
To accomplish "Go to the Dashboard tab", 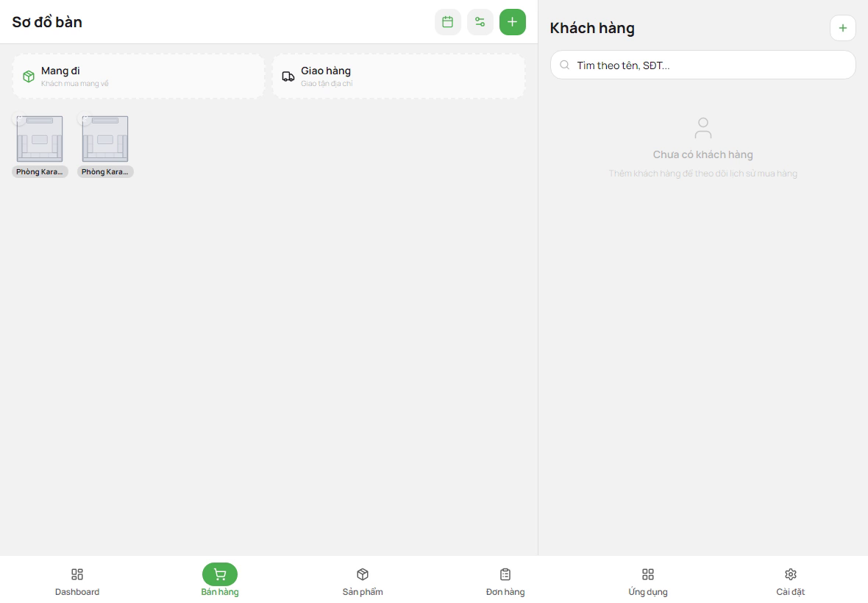I will coord(77,582).
